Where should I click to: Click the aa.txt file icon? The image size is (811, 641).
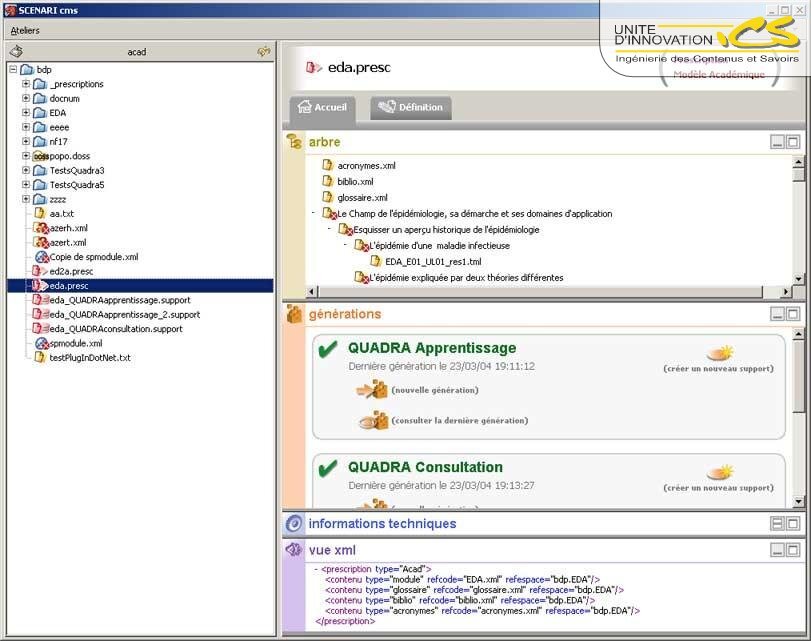pos(40,213)
